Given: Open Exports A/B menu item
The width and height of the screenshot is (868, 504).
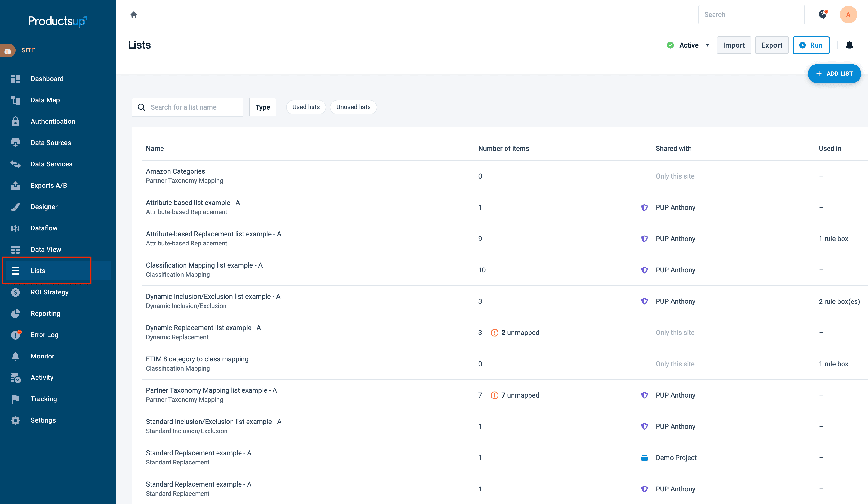Looking at the screenshot, I should (48, 185).
